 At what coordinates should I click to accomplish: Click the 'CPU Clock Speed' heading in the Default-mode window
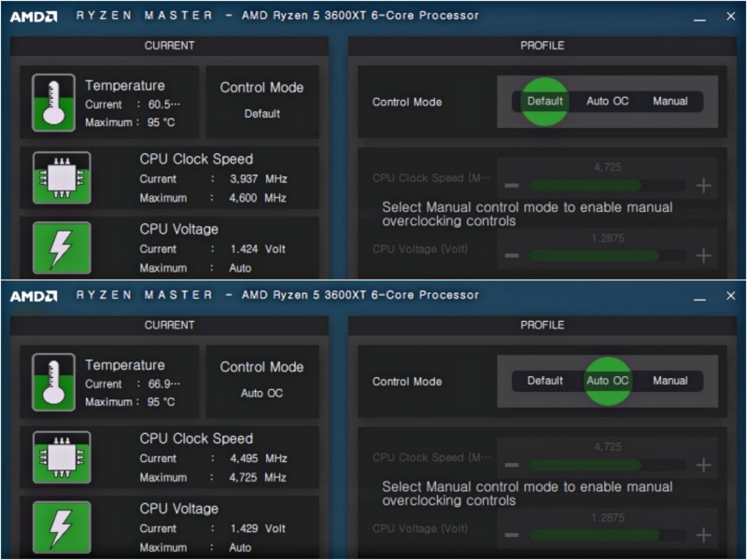[196, 159]
